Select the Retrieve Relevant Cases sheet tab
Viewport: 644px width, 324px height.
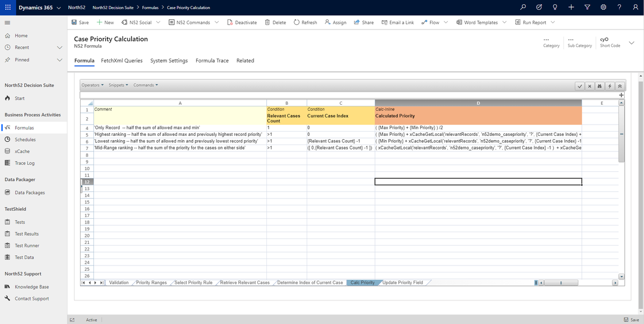coord(245,283)
